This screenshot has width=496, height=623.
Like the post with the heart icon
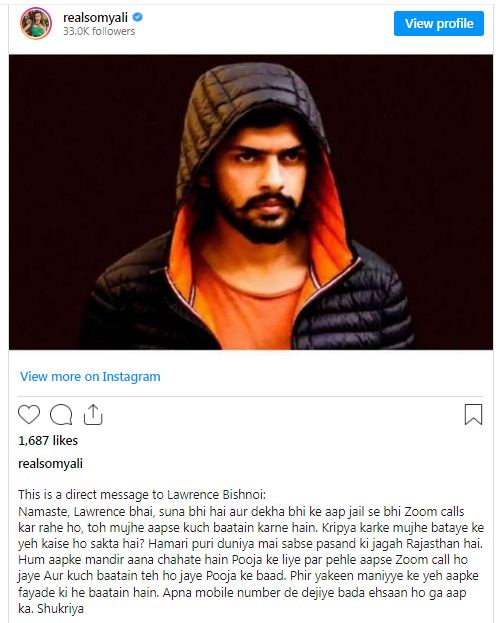[x=29, y=415]
